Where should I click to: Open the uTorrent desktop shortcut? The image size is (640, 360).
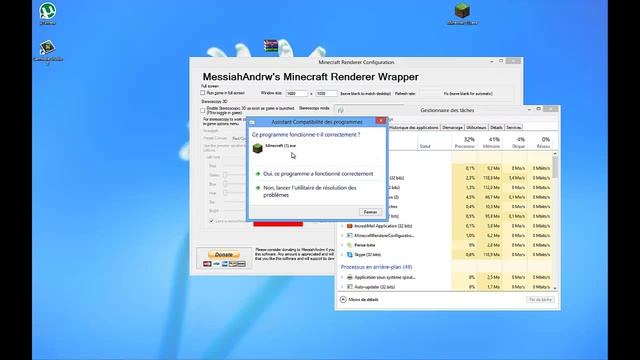pos(48,12)
